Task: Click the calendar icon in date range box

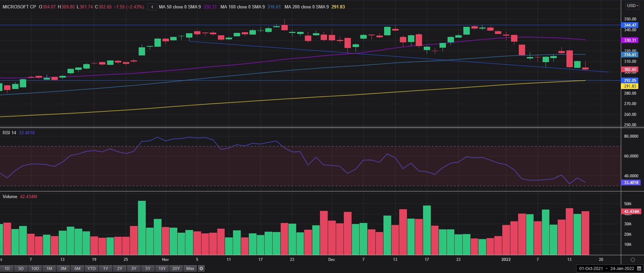Action: coord(639,268)
